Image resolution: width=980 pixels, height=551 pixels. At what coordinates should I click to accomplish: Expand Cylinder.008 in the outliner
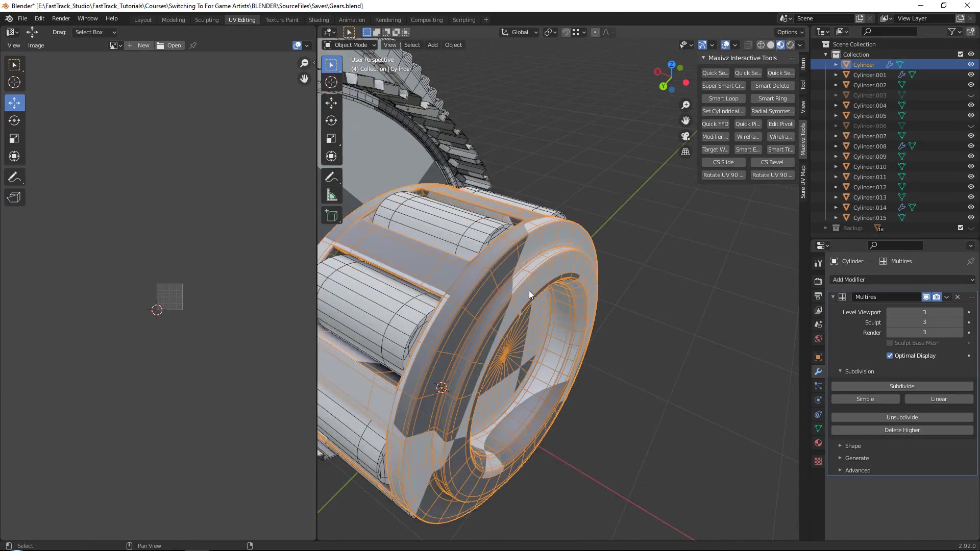pyautogui.click(x=836, y=146)
